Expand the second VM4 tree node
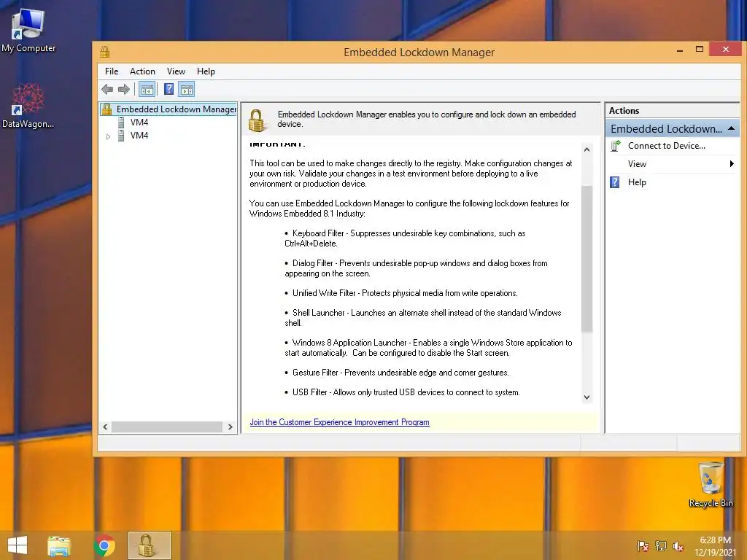The width and height of the screenshot is (747, 560). tap(108, 136)
